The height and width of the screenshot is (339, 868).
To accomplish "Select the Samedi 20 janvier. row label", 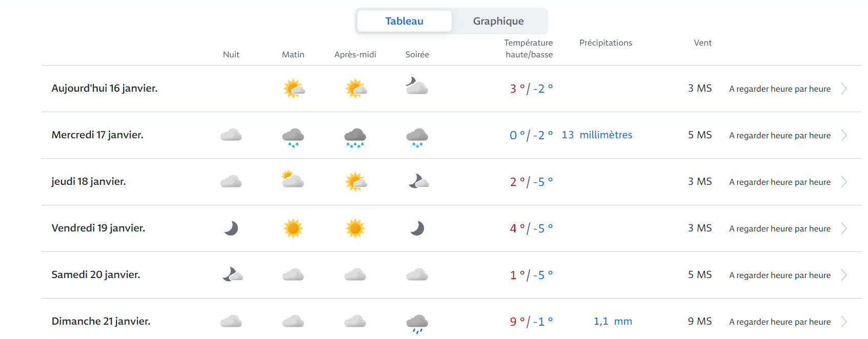I will click(96, 274).
